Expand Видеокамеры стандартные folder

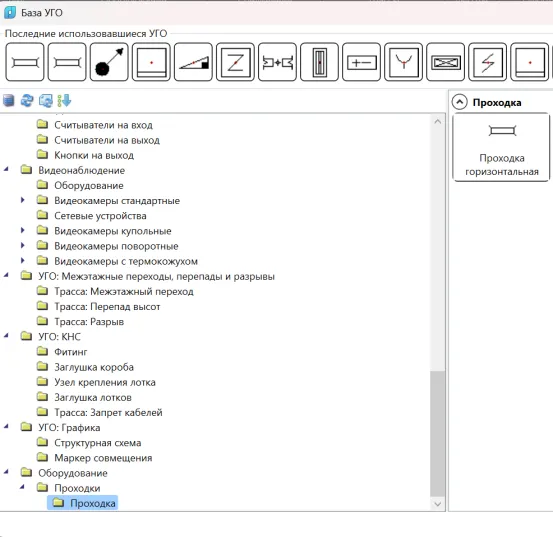[23, 200]
